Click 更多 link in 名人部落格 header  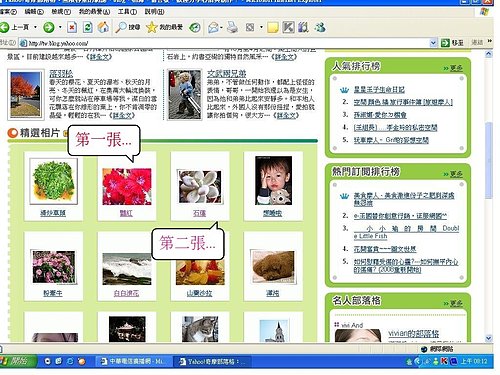point(456,303)
